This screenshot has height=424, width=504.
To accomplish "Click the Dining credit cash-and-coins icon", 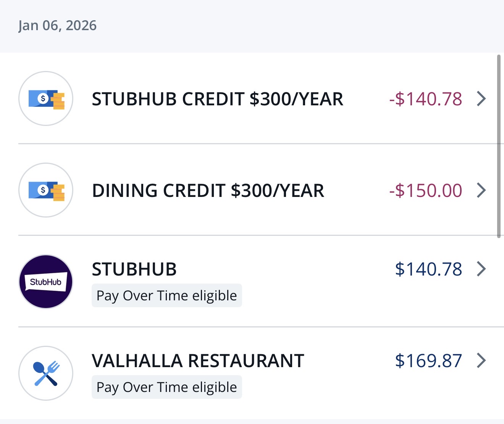I will (46, 190).
